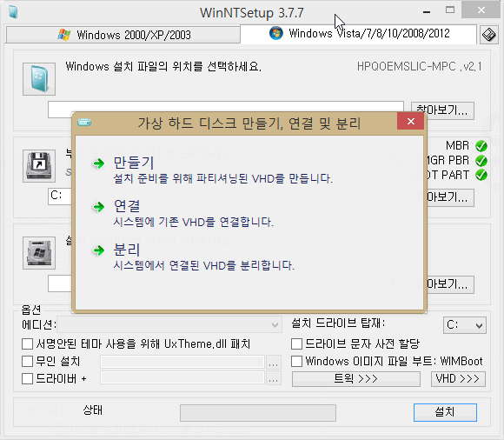Click the 상태 progress bar
The width and height of the screenshot is (504, 440).
[258, 413]
